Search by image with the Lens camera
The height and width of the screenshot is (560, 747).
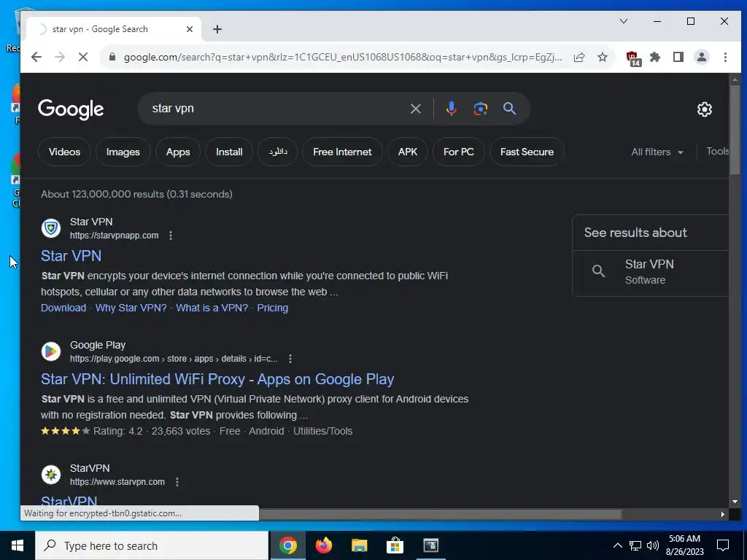coord(480,109)
